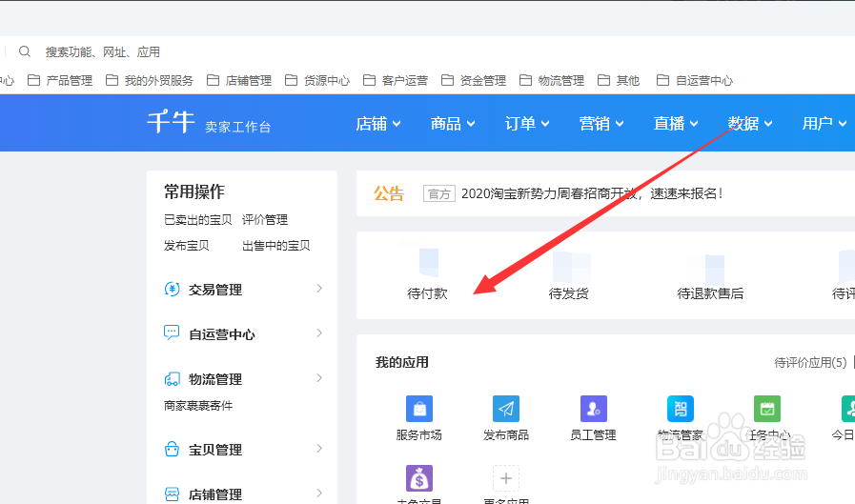Open the 营销 top menu
855x504 pixels.
[601, 124]
